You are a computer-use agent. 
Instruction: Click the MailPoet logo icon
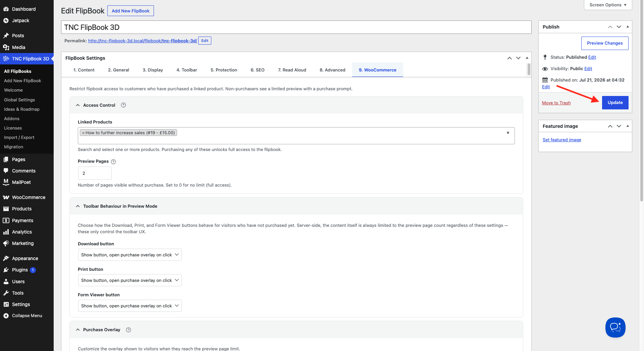(x=6, y=182)
